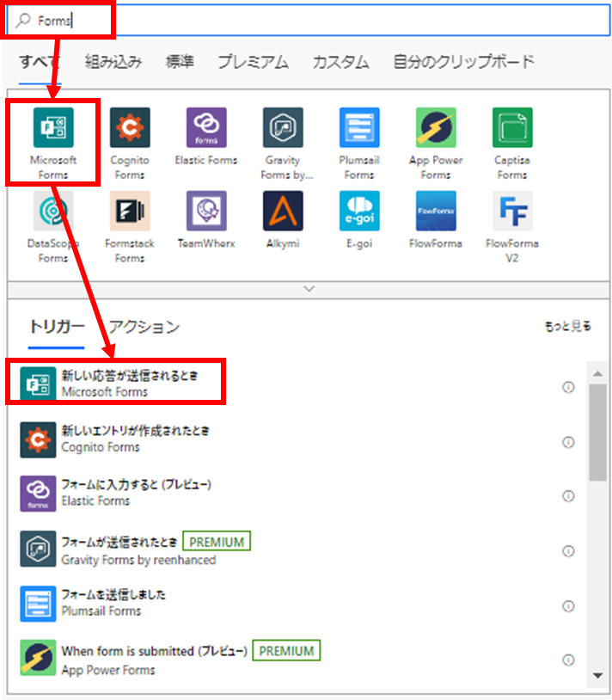Switch to the 組み込み tab
Viewport: 612px width, 700px height.
(x=113, y=62)
